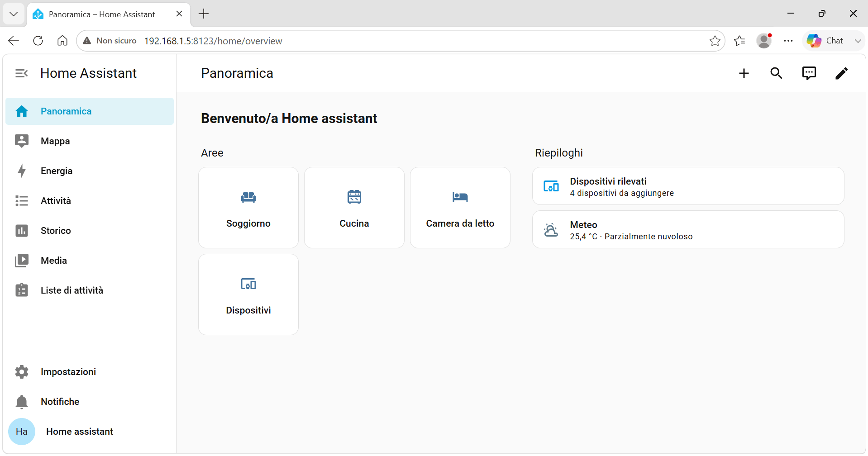Click the sofa icon on Soggiorno

248,197
